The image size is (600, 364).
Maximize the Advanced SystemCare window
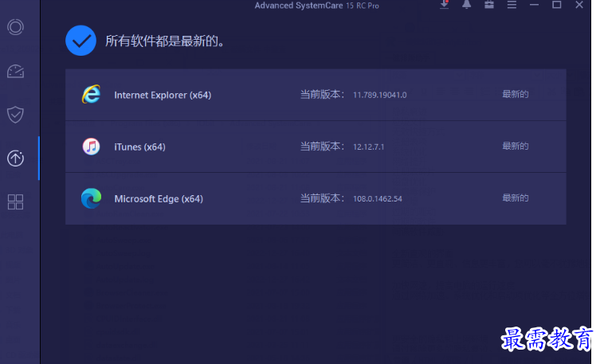557,5
